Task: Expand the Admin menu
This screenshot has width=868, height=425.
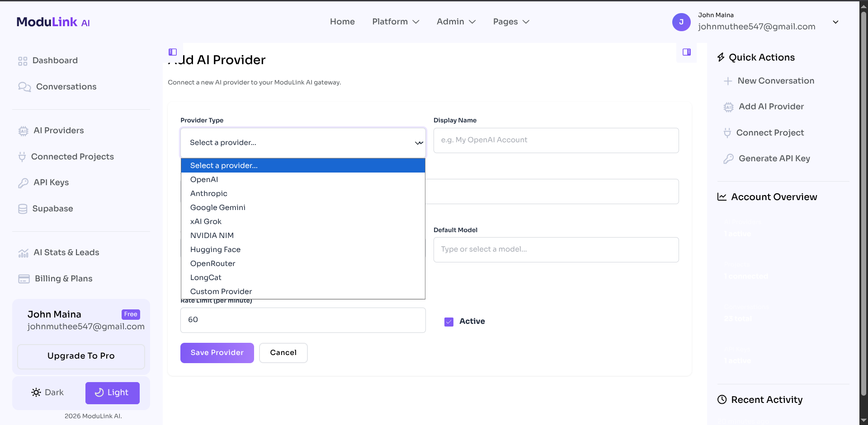Action: [x=456, y=22]
